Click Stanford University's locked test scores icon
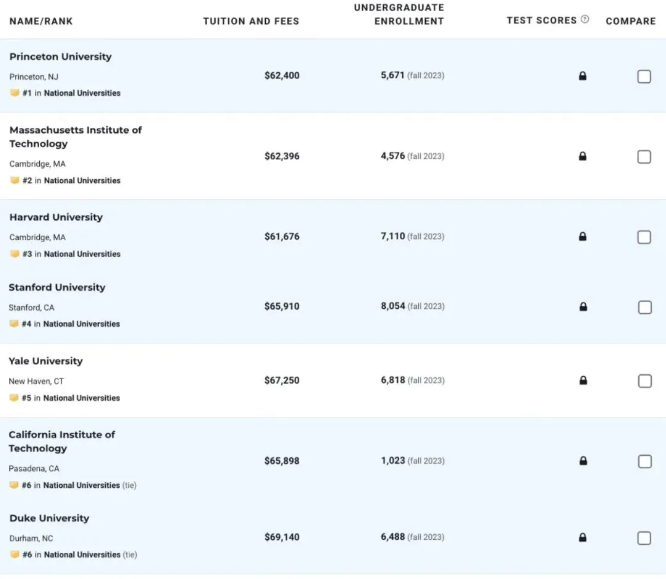The height and width of the screenshot is (579, 666). (583, 306)
